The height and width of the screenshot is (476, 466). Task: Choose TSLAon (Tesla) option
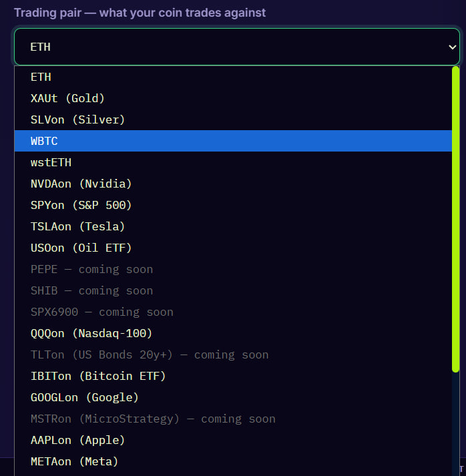tap(233, 226)
